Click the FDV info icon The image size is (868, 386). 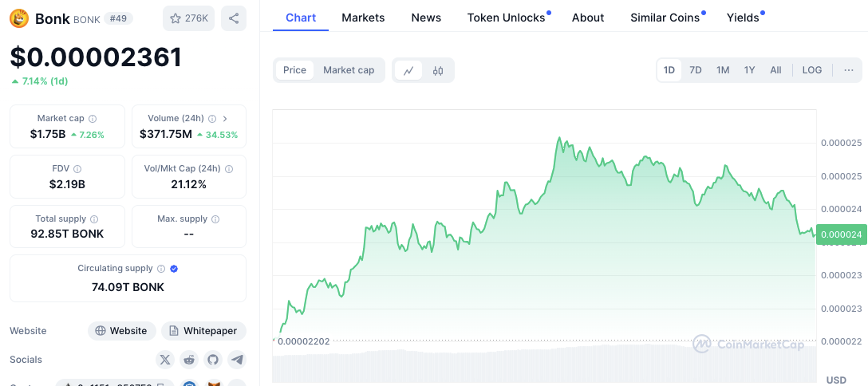pyautogui.click(x=77, y=169)
